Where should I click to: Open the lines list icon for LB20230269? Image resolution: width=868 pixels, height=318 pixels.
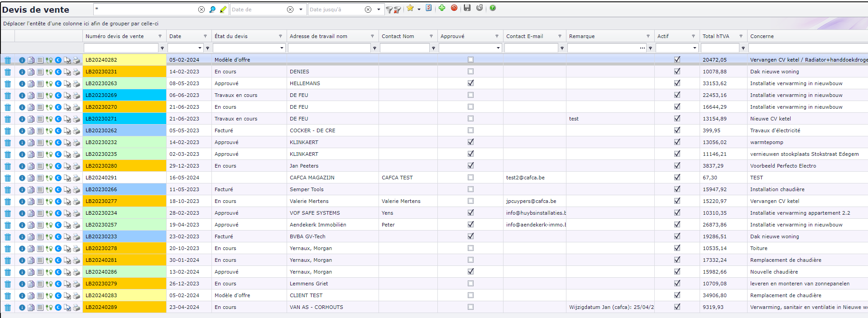point(40,95)
